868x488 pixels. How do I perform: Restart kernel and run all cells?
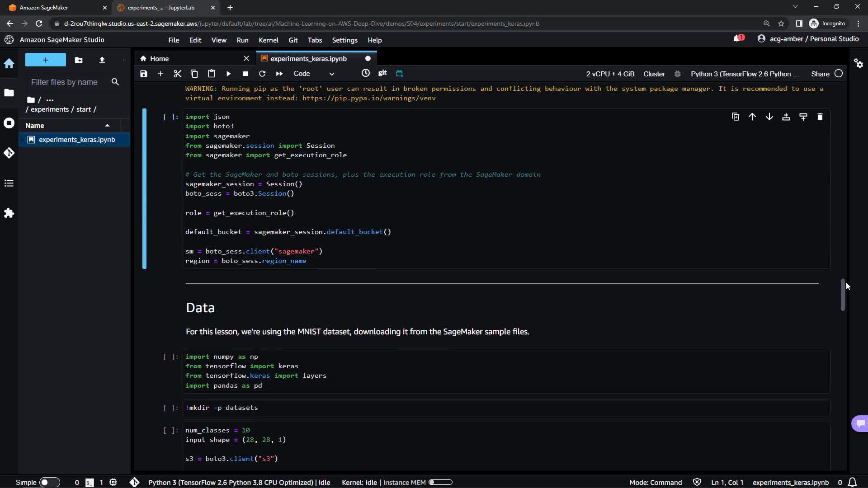[279, 74]
